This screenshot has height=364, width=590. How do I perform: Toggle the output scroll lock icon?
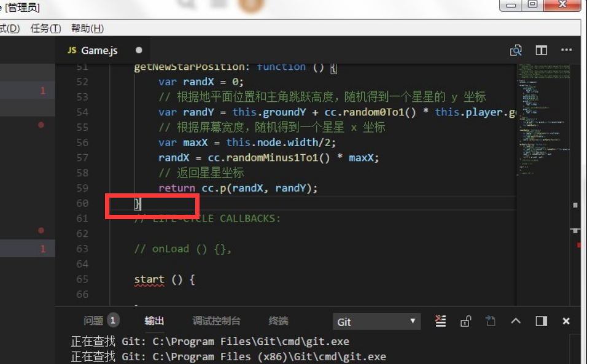[x=465, y=321]
